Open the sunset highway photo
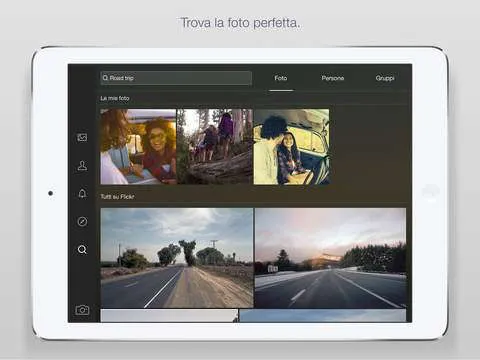Image resolution: width=480 pixels, height=360 pixels. (330, 258)
